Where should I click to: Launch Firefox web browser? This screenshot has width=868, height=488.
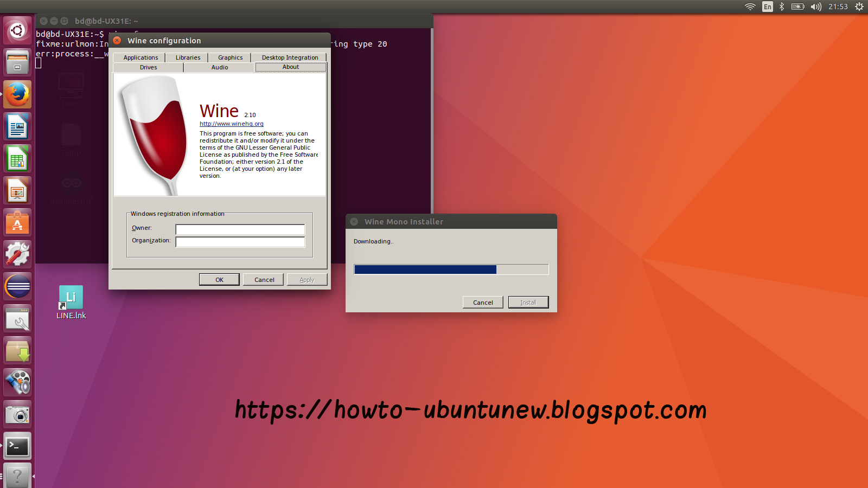point(17,94)
